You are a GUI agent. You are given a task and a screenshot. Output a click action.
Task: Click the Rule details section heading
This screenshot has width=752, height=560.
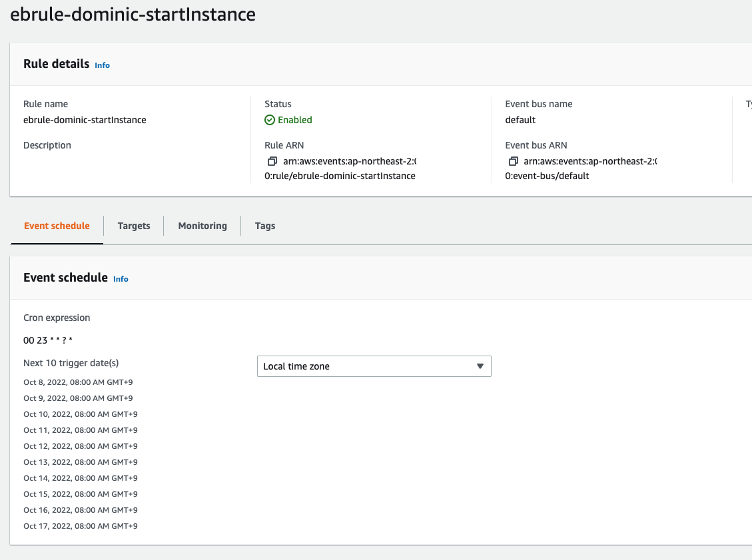coord(56,64)
